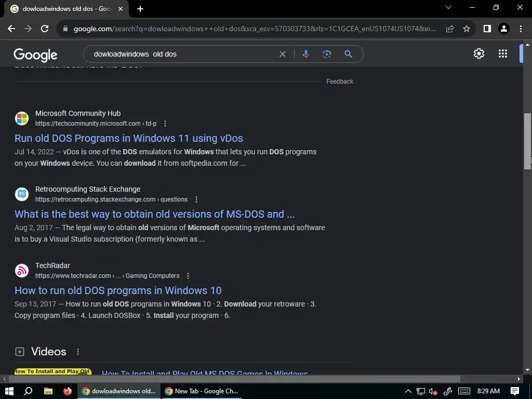Open Chrome profile avatar
This screenshot has width=532, height=399.
tap(504, 29)
